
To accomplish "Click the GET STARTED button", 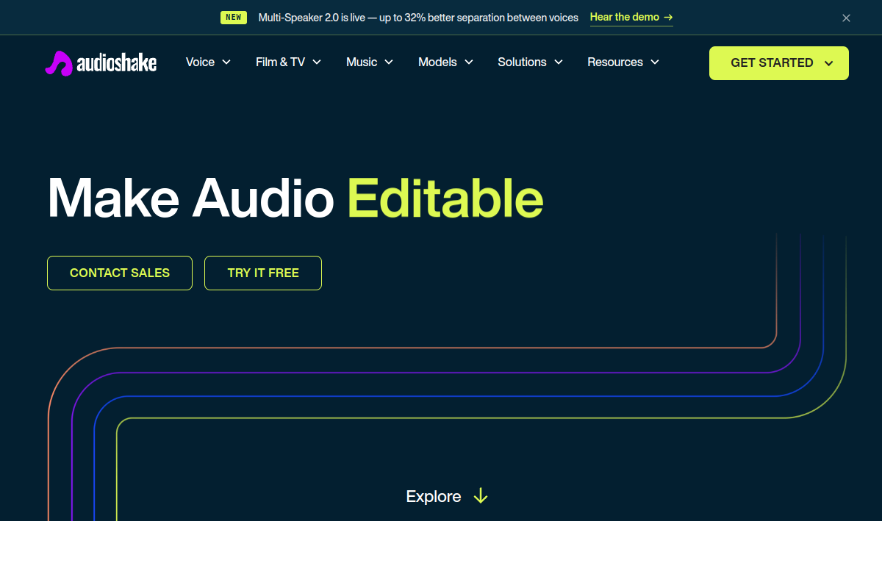I will (x=779, y=63).
